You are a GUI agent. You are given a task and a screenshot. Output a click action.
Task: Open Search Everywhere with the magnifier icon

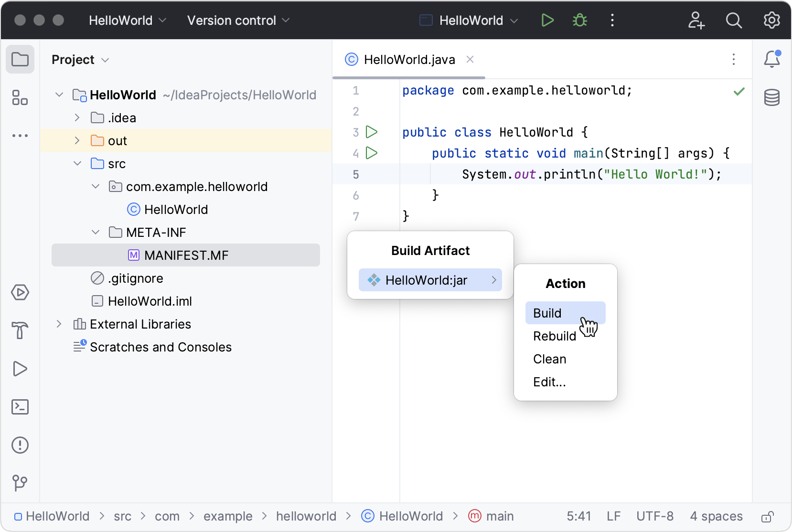point(734,20)
